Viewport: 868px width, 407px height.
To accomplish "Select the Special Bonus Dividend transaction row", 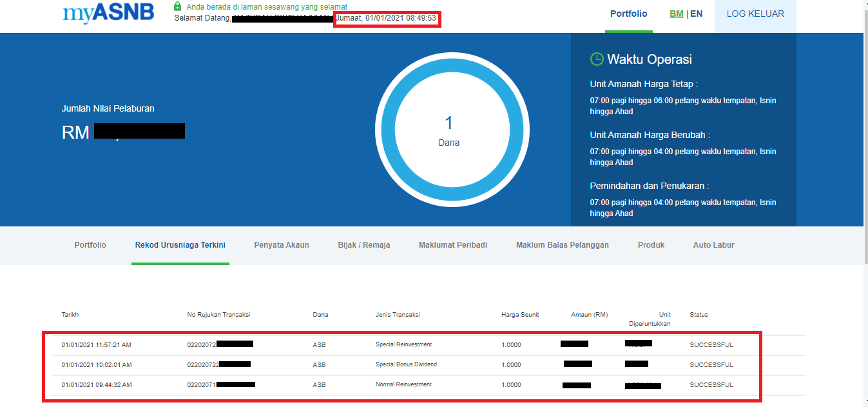I will pos(406,365).
